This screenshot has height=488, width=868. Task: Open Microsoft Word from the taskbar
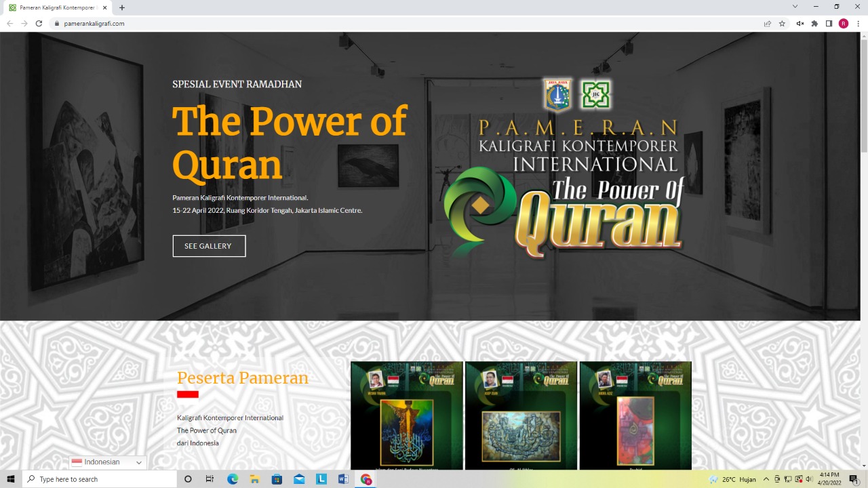click(x=343, y=479)
